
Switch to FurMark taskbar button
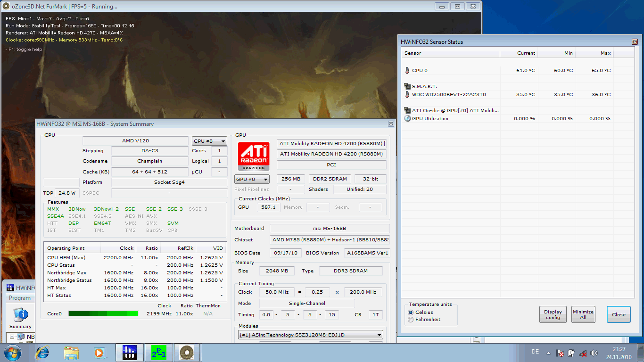187,353
